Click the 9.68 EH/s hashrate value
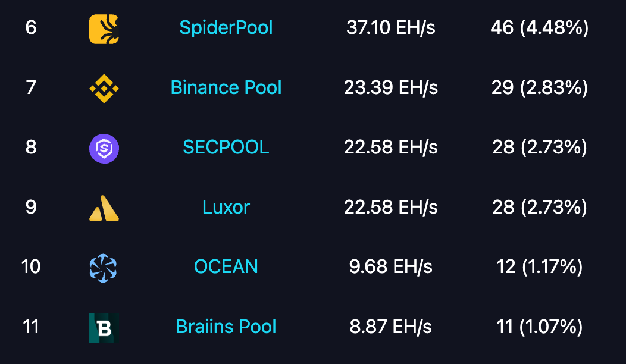This screenshot has width=626, height=364. pos(391,266)
